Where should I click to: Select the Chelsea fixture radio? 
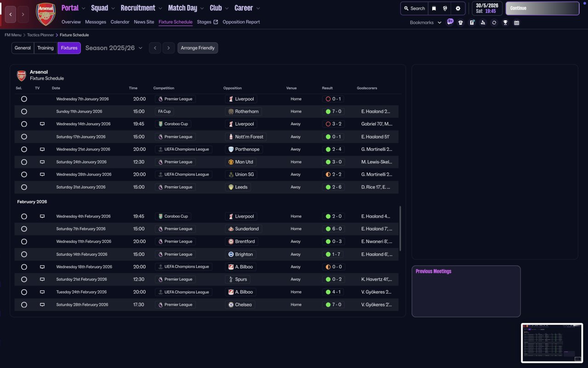click(x=24, y=305)
